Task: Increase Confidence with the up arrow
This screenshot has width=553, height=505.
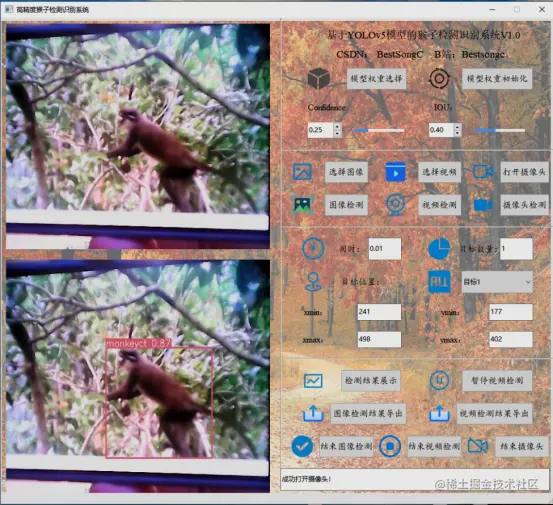Action: coord(337,126)
